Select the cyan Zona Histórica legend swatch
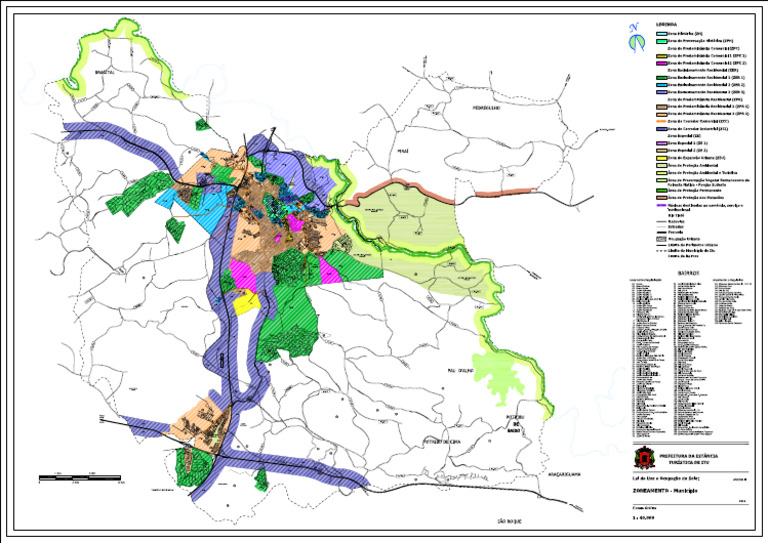The width and height of the screenshot is (768, 543). click(662, 34)
